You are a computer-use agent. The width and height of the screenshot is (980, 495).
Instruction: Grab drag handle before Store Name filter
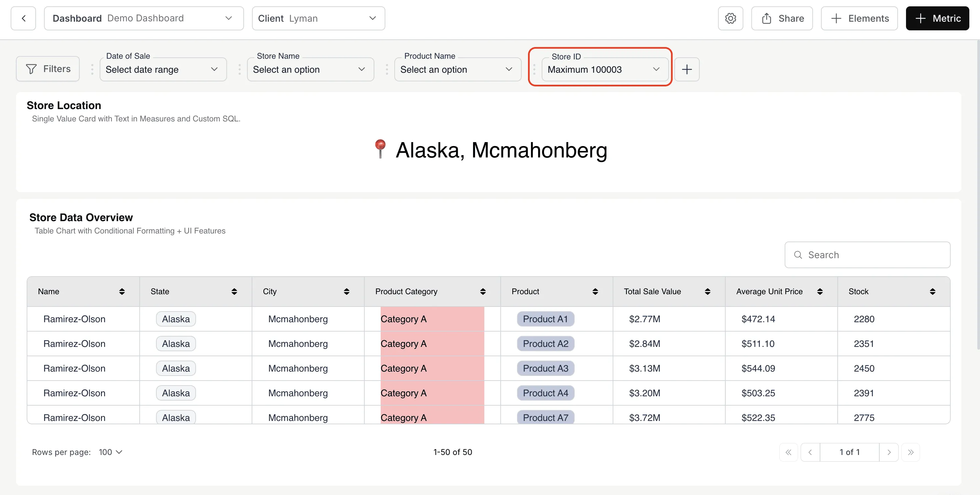click(x=239, y=69)
